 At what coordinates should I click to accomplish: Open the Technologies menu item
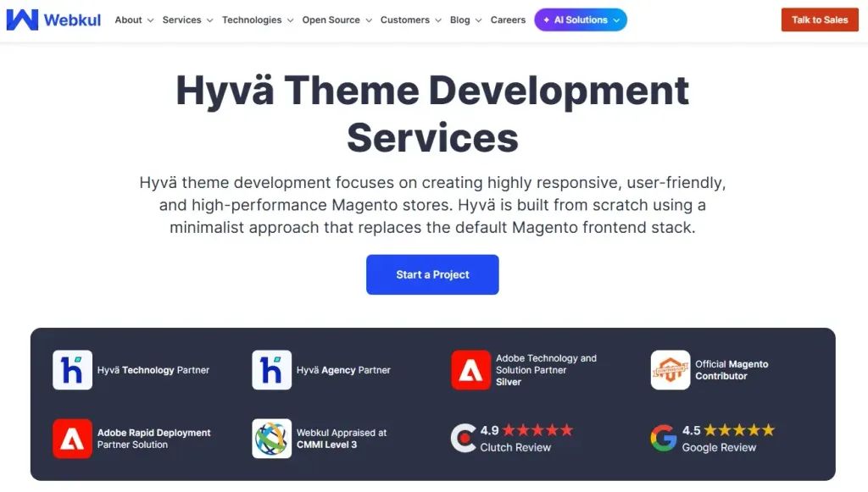(x=252, y=20)
